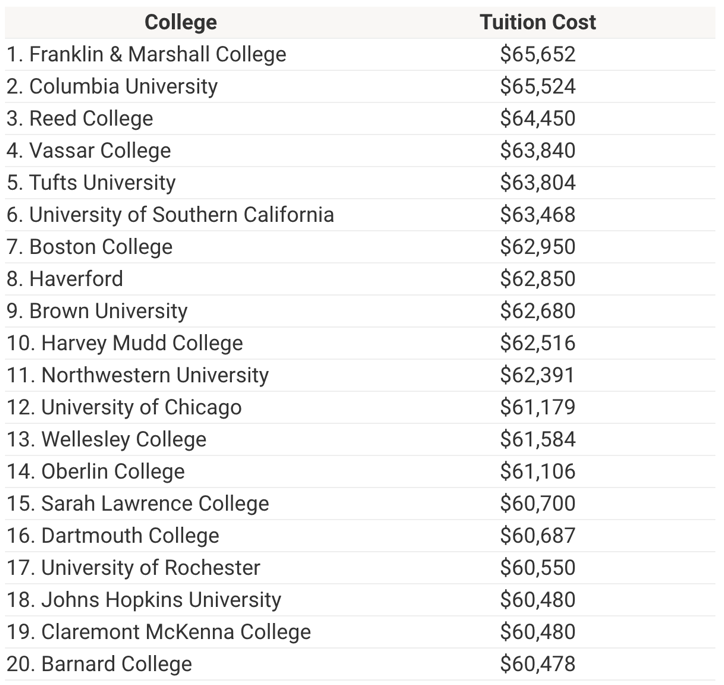Click the College column header
724x685 pixels.
(x=180, y=22)
